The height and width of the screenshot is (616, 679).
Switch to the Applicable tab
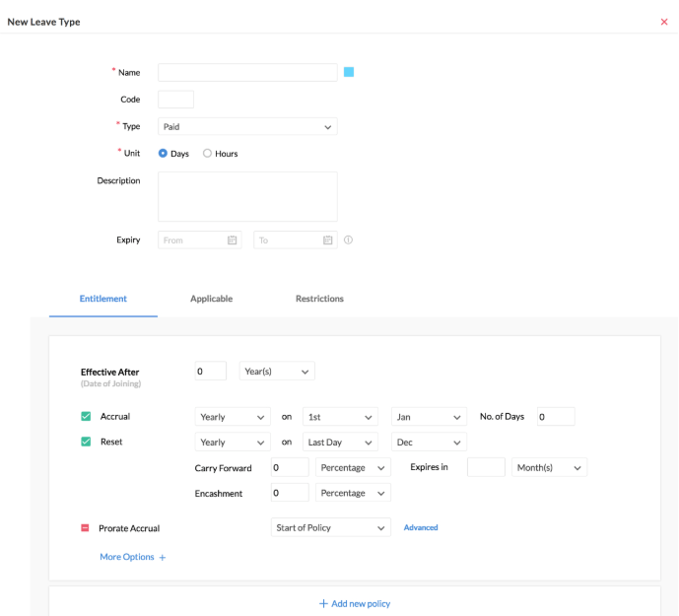pyautogui.click(x=211, y=299)
